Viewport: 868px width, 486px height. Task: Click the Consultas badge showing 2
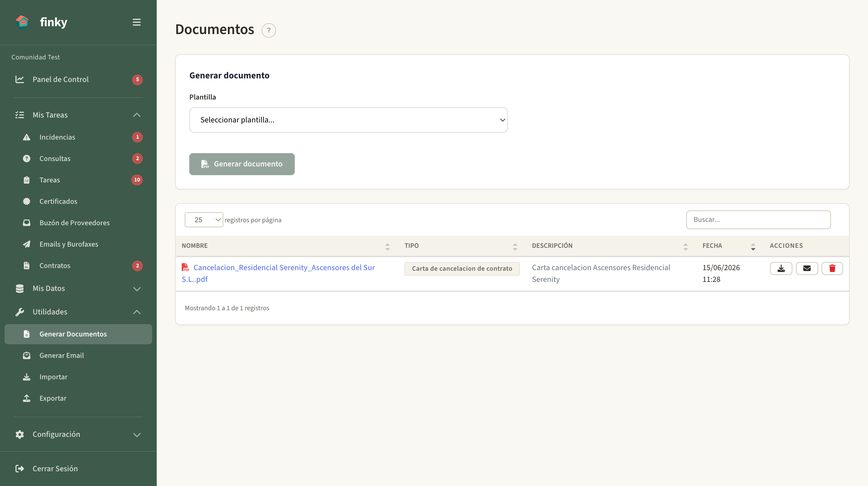pos(137,158)
